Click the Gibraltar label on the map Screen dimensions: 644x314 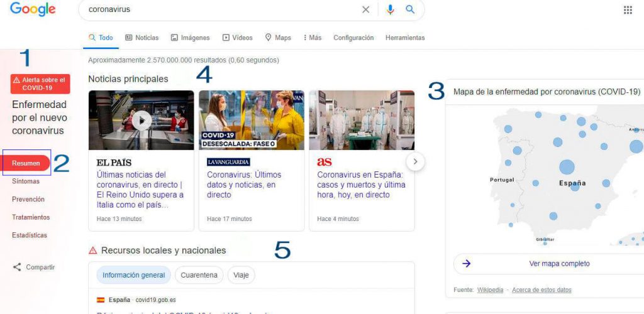pos(545,239)
